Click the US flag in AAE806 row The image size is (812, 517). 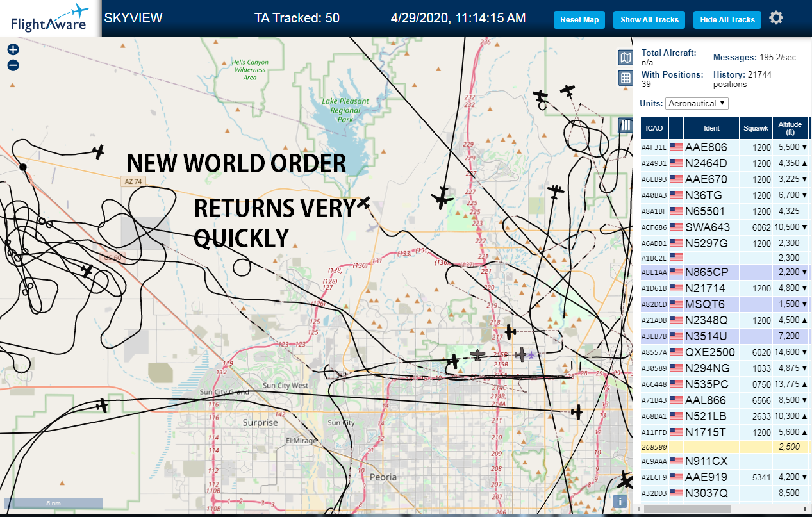pos(676,147)
